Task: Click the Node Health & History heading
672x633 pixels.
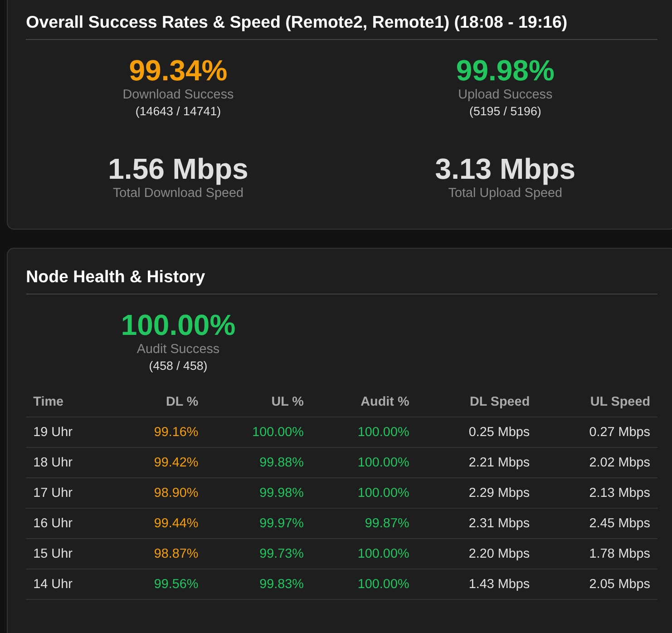Action: coord(116,276)
